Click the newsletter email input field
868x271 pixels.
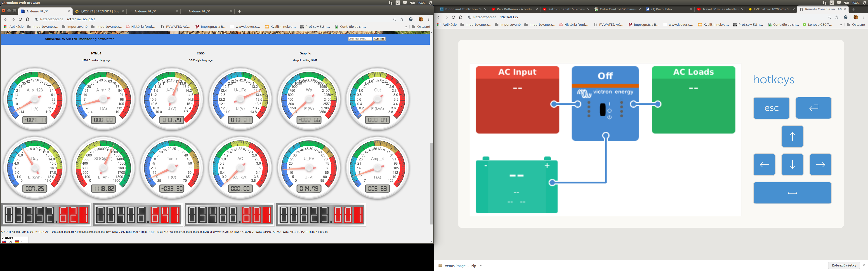point(360,39)
